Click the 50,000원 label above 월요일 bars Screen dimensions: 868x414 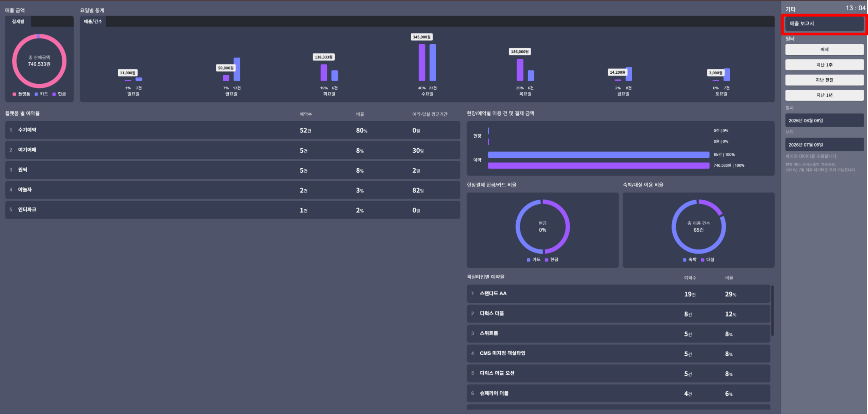pyautogui.click(x=226, y=68)
